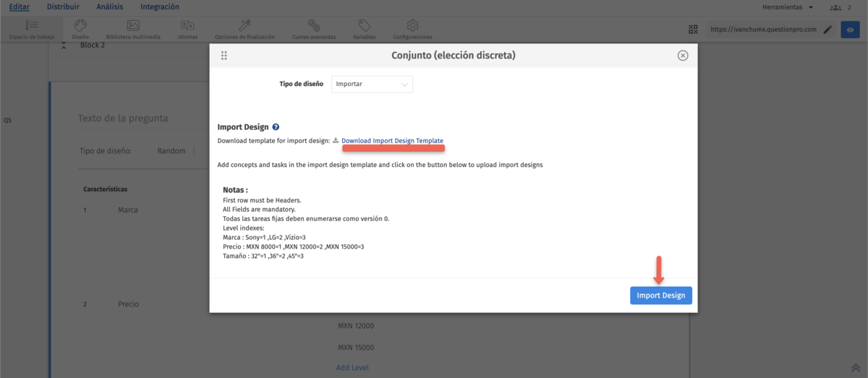Open the Variables tag icon
This screenshot has width=868, height=378.
(364, 29)
